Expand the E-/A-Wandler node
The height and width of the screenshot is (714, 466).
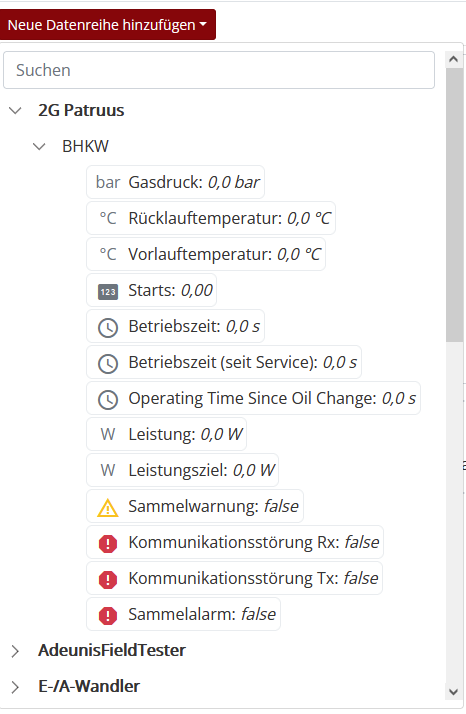pyautogui.click(x=15, y=687)
